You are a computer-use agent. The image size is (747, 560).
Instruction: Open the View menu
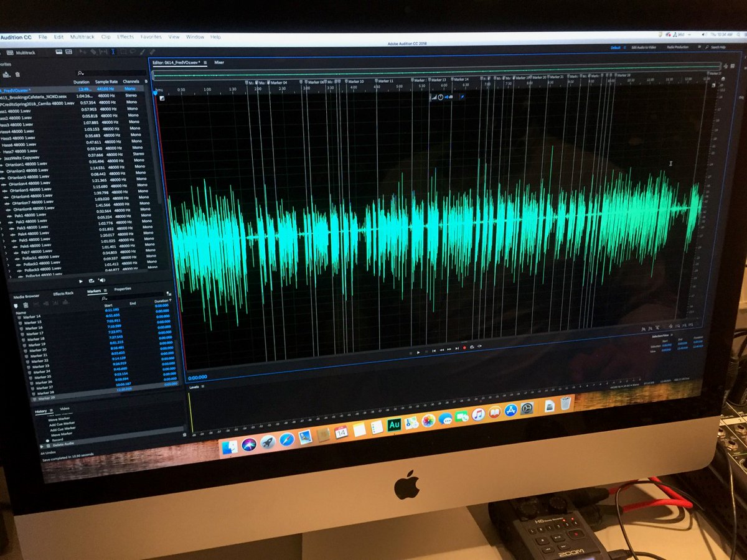tap(174, 37)
